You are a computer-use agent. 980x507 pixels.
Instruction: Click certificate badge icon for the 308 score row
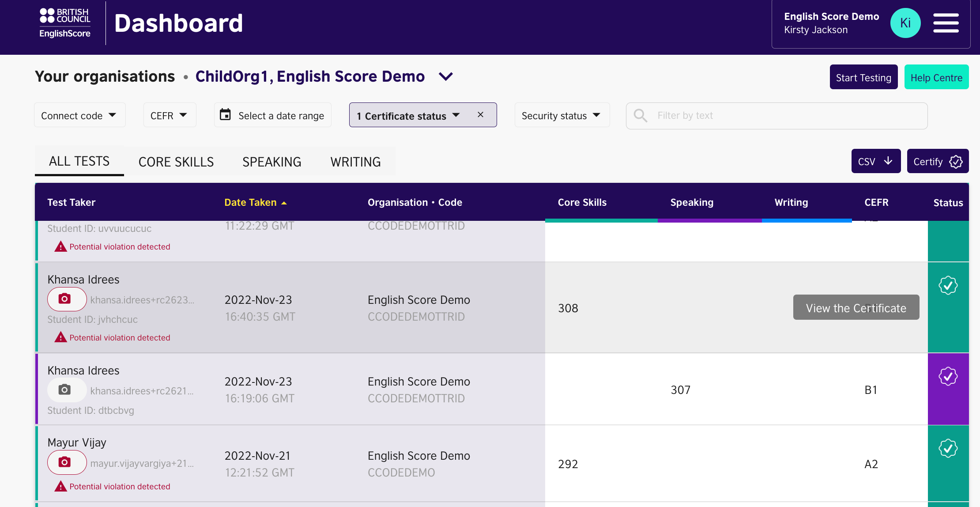point(948,285)
